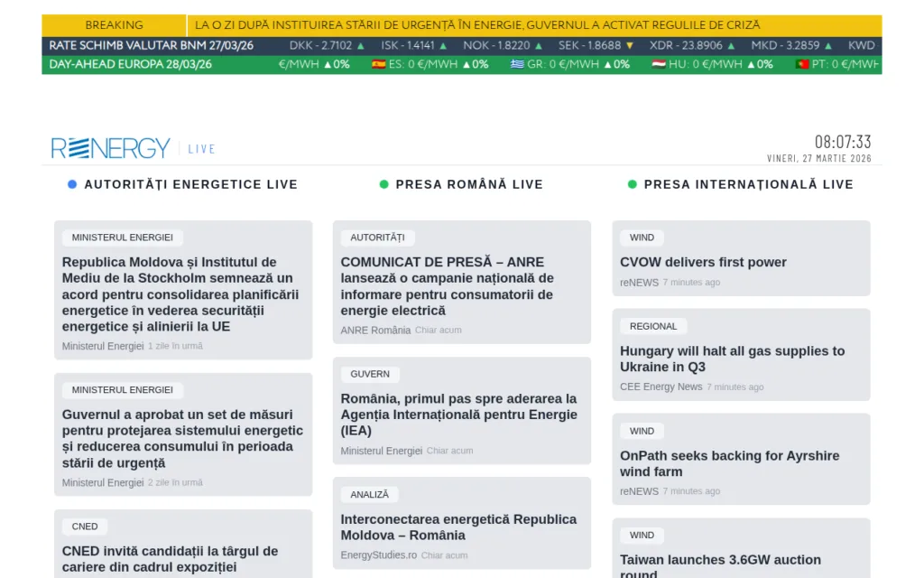This screenshot has width=924, height=578.
Task: Click the ANALIZĂ category tag
Action: (369, 494)
